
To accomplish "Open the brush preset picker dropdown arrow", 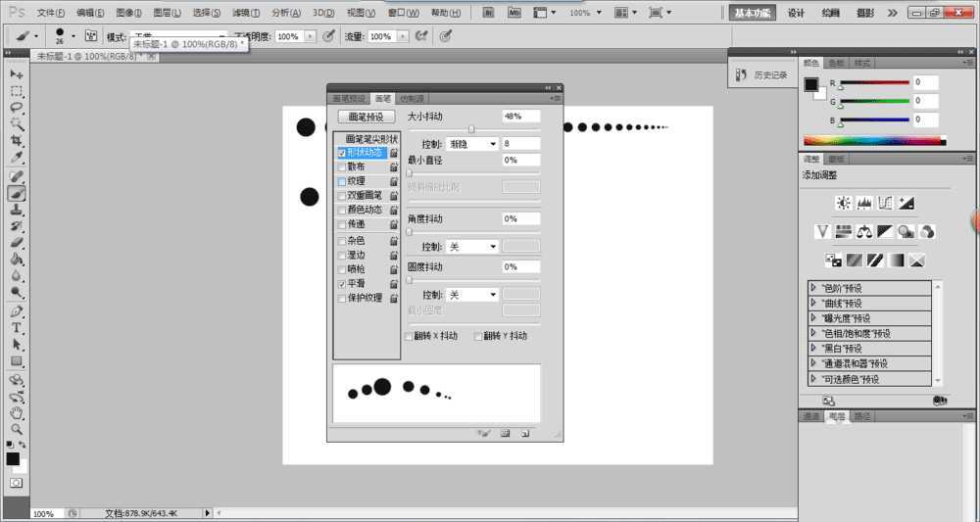I will coord(73,35).
